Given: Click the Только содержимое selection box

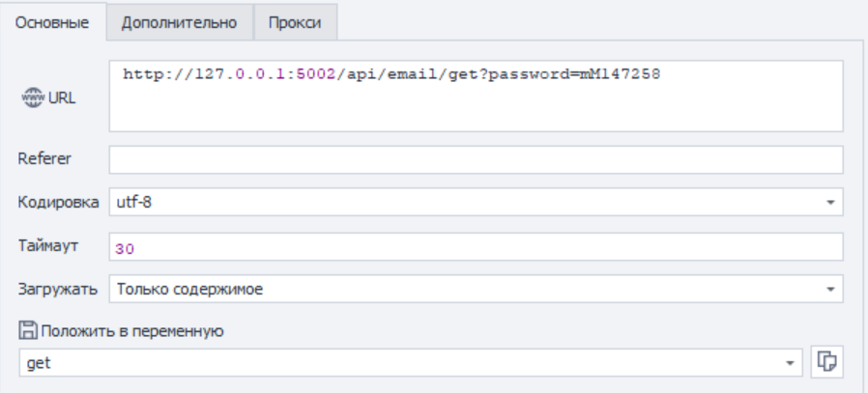Looking at the screenshot, I should pos(464,289).
